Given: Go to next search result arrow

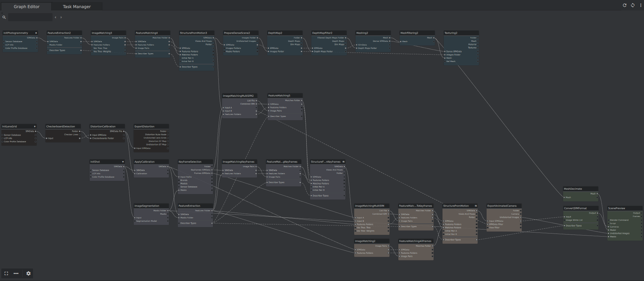Looking at the screenshot, I should (61, 17).
